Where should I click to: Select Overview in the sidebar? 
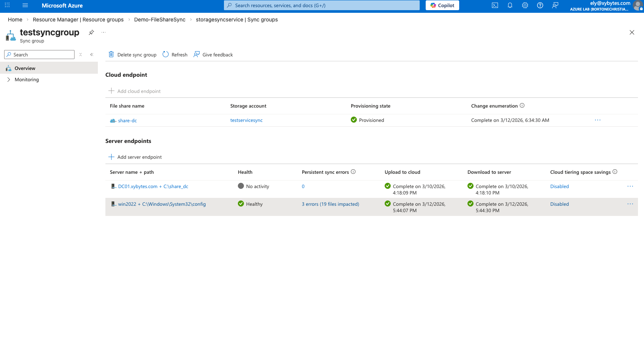click(25, 68)
